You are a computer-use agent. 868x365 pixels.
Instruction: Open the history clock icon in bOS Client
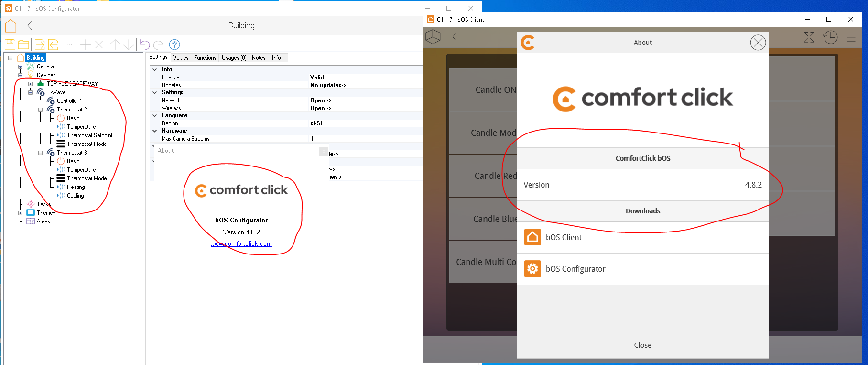830,37
